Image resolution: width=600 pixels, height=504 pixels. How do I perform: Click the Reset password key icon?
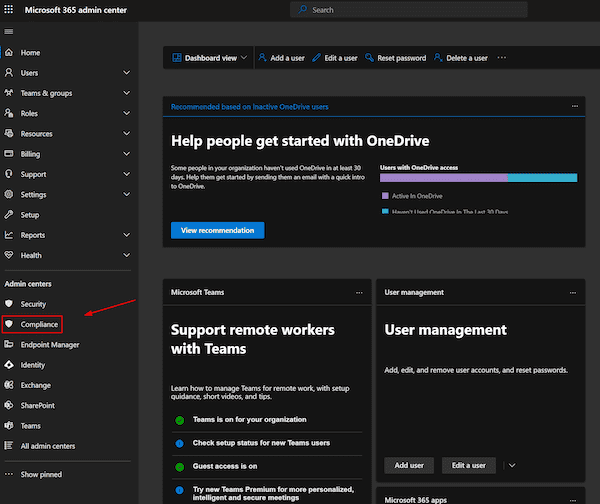pyautogui.click(x=369, y=58)
